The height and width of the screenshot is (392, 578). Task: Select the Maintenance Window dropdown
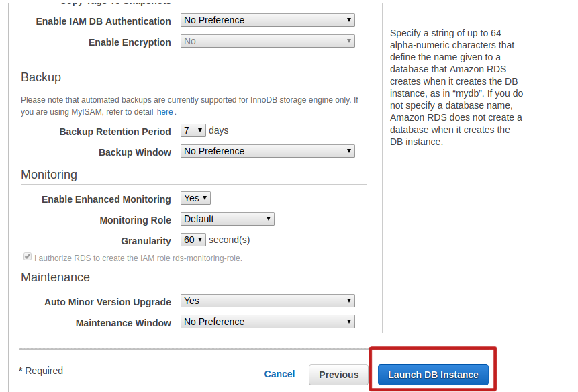[x=267, y=322]
